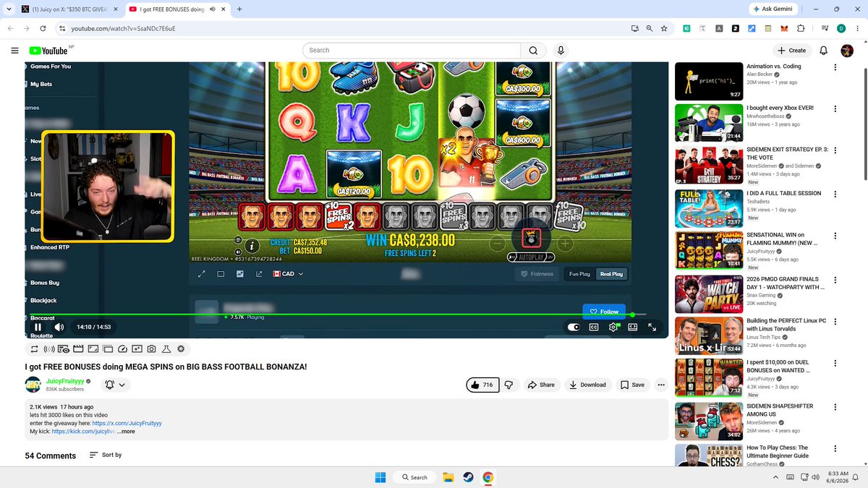Open options for I DID A FULL TABLE SESSION

[x=835, y=194]
